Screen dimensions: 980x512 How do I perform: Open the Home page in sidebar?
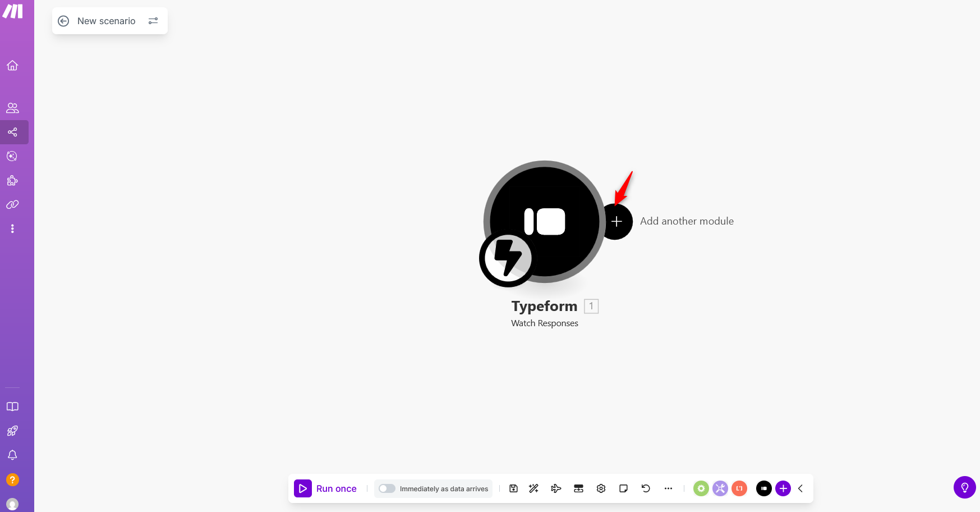tap(12, 66)
